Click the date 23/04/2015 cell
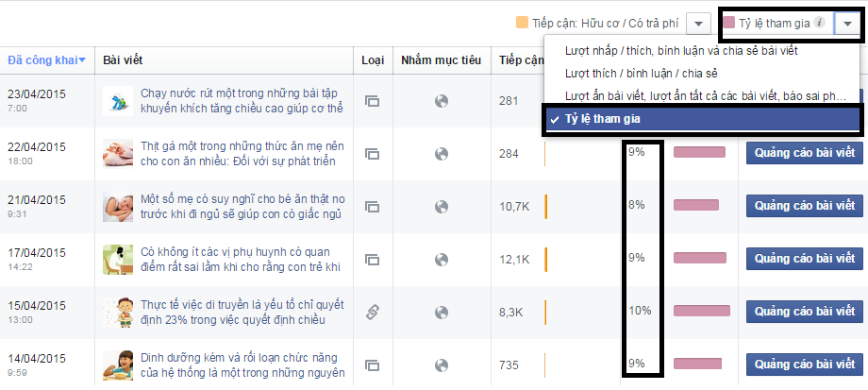Image resolution: width=868 pixels, height=390 pixels. (x=37, y=94)
